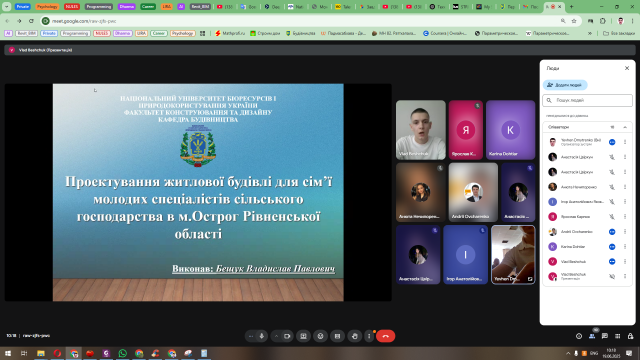Turn off the camera button

pyautogui.click(x=287, y=336)
